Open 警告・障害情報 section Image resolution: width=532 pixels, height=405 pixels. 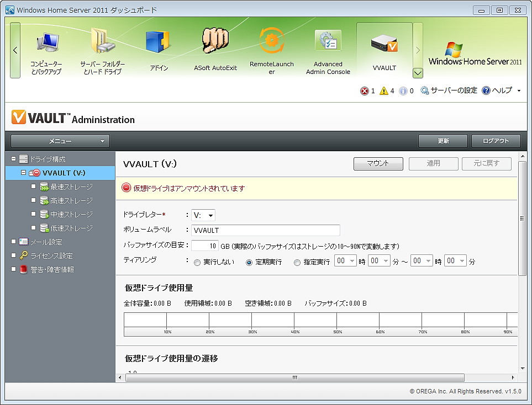[52, 270]
